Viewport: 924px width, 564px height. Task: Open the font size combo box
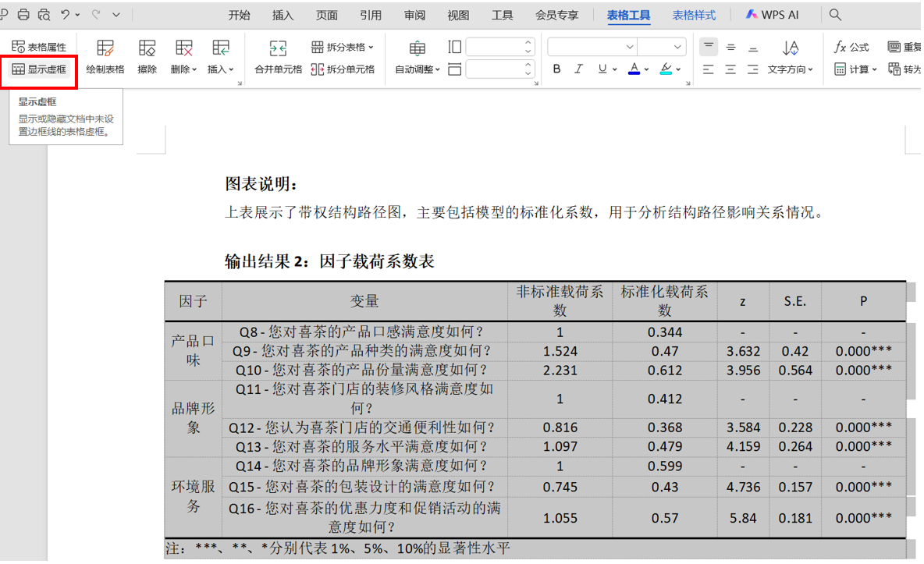tap(662, 47)
